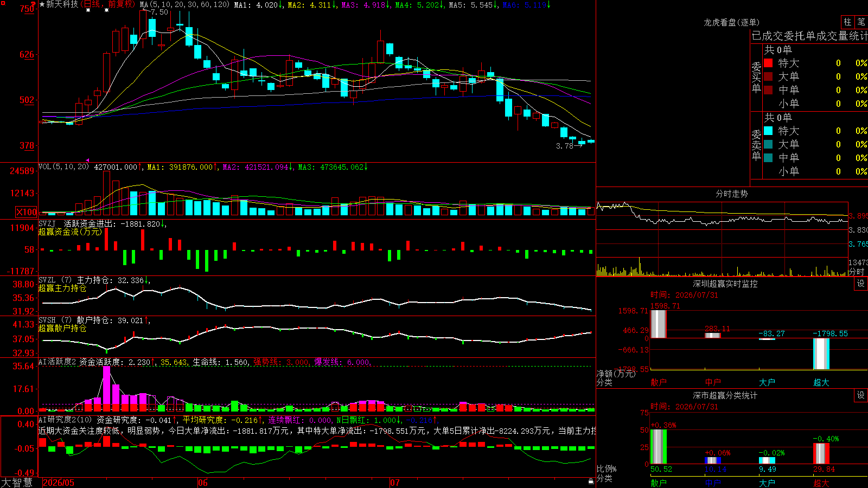Click the 龙虎看盘(逐单) panel title
Viewport: 868px width, 488px height.
[x=731, y=22]
